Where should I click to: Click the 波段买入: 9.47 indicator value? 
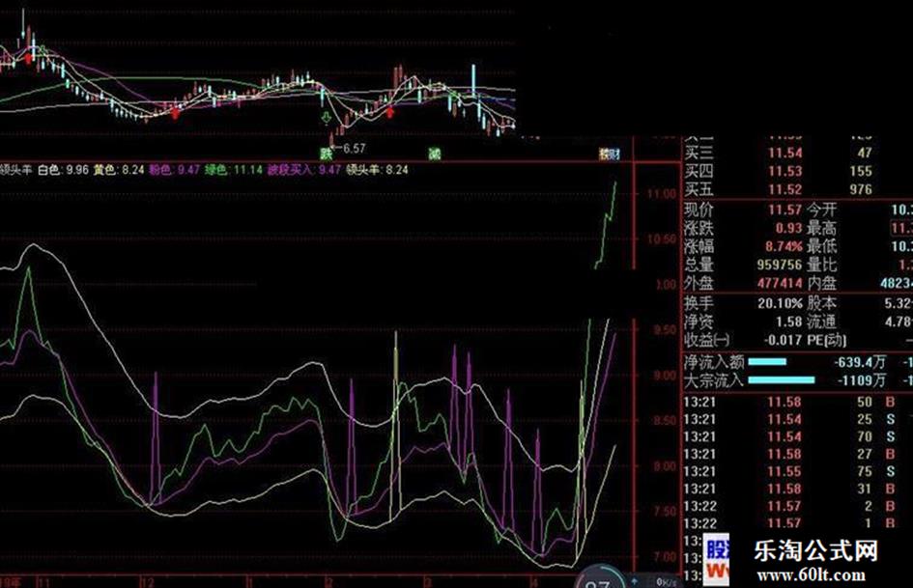(x=304, y=170)
